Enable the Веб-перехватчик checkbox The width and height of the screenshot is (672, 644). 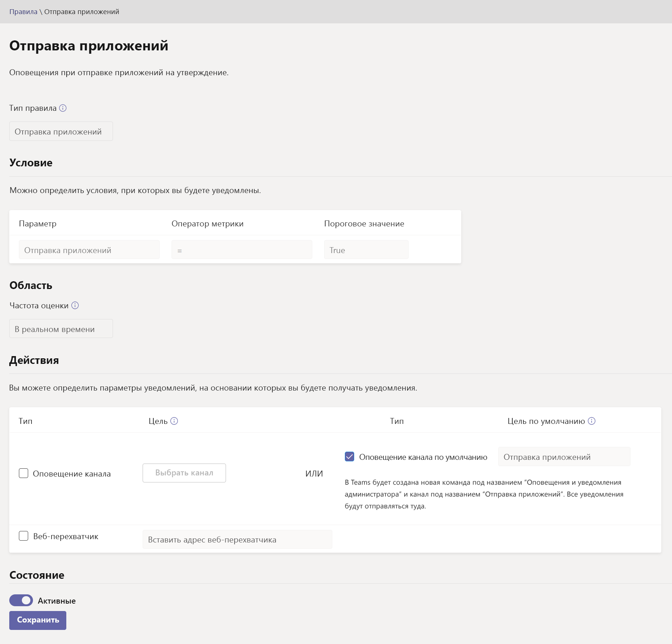point(24,536)
